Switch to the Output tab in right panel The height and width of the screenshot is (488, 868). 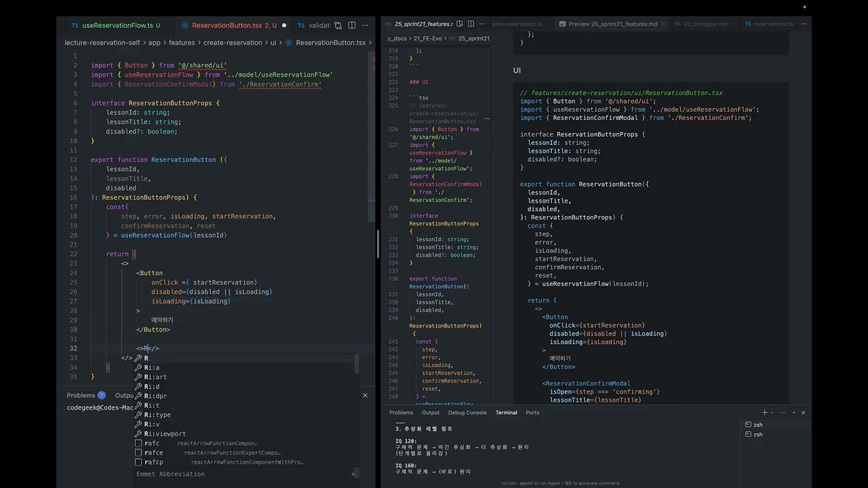[x=431, y=412]
